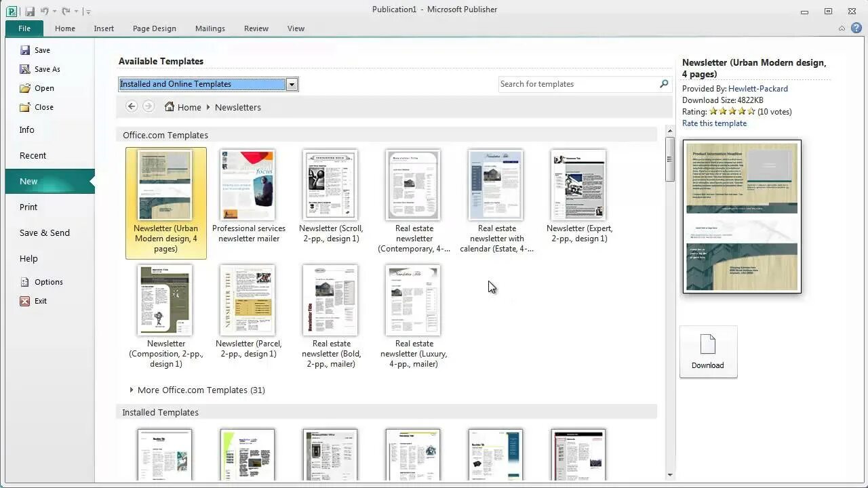Screen dimensions: 868x488
Task: Select Newsletter Expert 2-pp design 1 template
Action: point(579,197)
